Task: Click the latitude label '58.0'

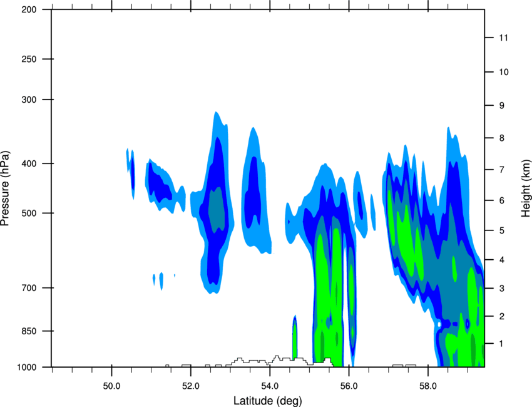Action: pos(428,386)
